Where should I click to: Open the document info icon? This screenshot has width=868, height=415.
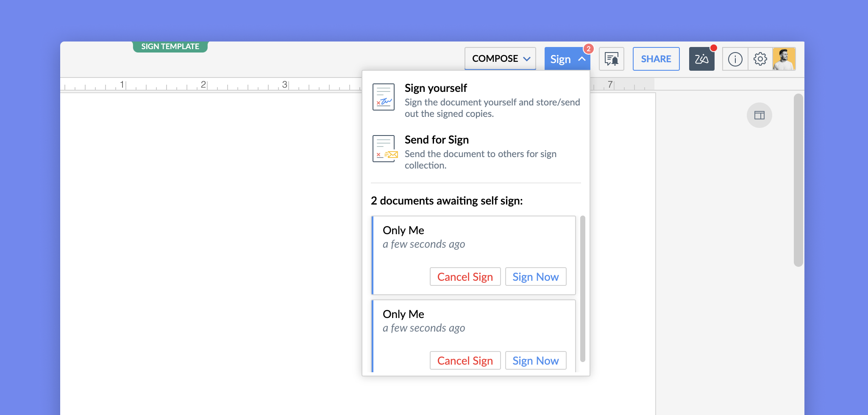point(735,59)
